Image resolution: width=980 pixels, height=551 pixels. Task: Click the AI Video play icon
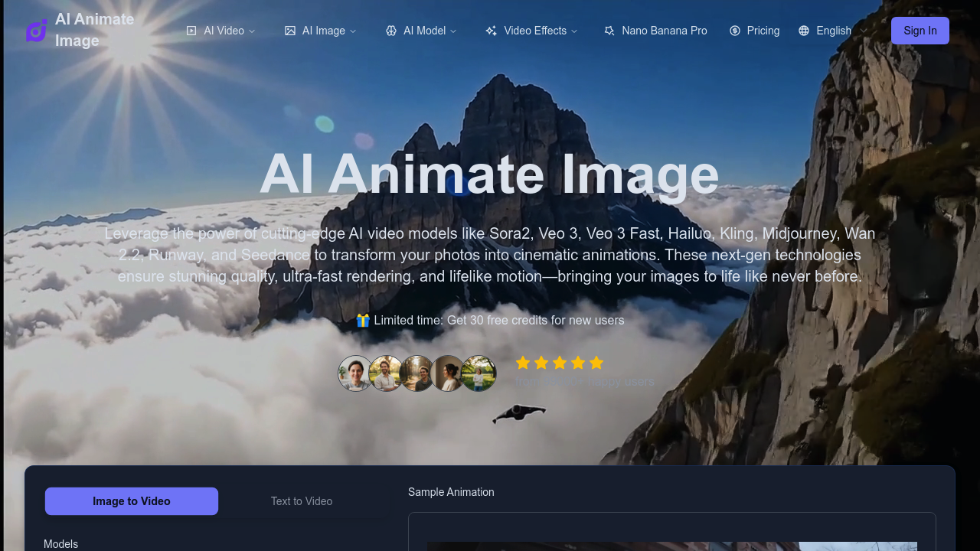coord(190,30)
